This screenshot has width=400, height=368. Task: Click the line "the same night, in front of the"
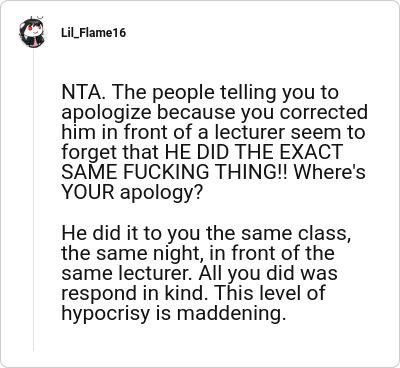coord(198,253)
